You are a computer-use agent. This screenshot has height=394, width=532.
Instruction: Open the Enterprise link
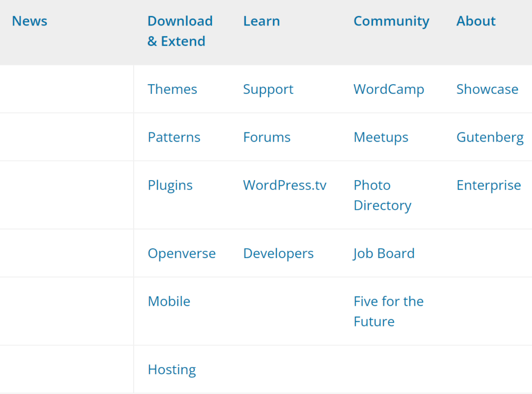click(488, 186)
